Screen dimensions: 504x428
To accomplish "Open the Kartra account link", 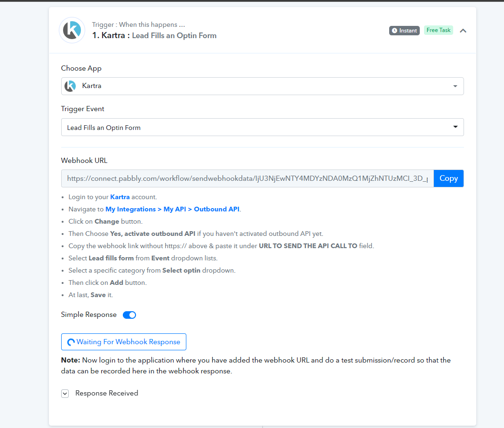I will (x=120, y=197).
